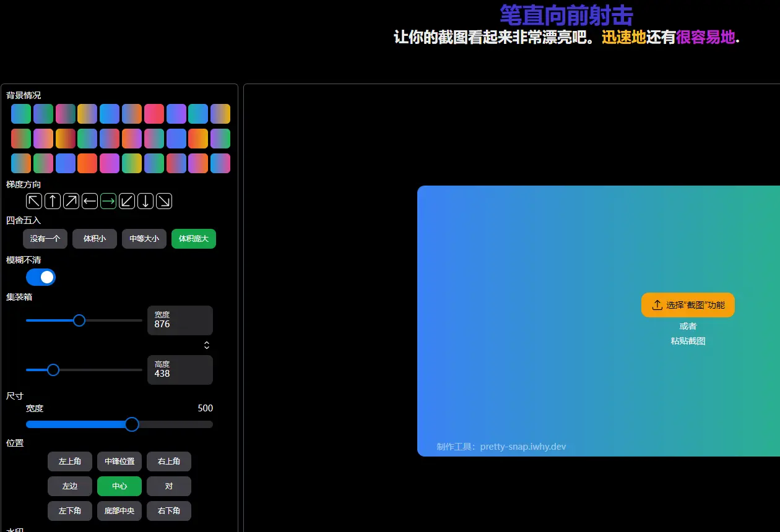Screen dimensions: 780x532
Task: Pick the first swatch in the middle row (red-green)
Action: tap(21, 139)
